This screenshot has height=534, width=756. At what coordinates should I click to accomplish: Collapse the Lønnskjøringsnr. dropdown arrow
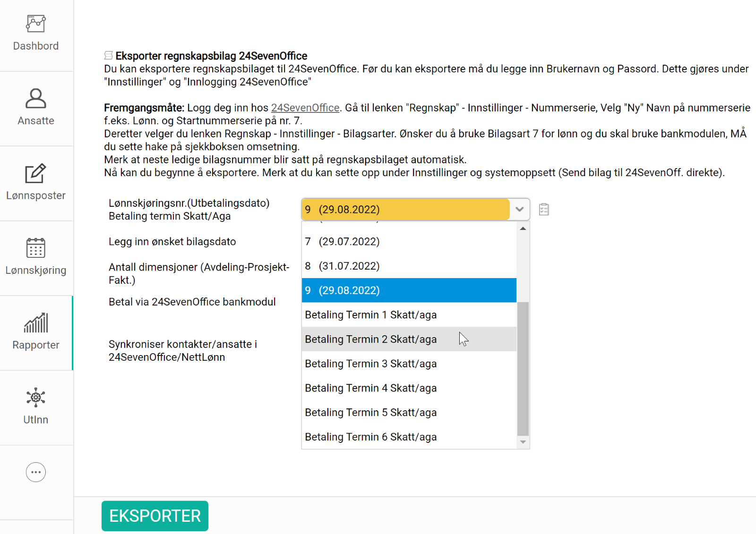coord(520,209)
